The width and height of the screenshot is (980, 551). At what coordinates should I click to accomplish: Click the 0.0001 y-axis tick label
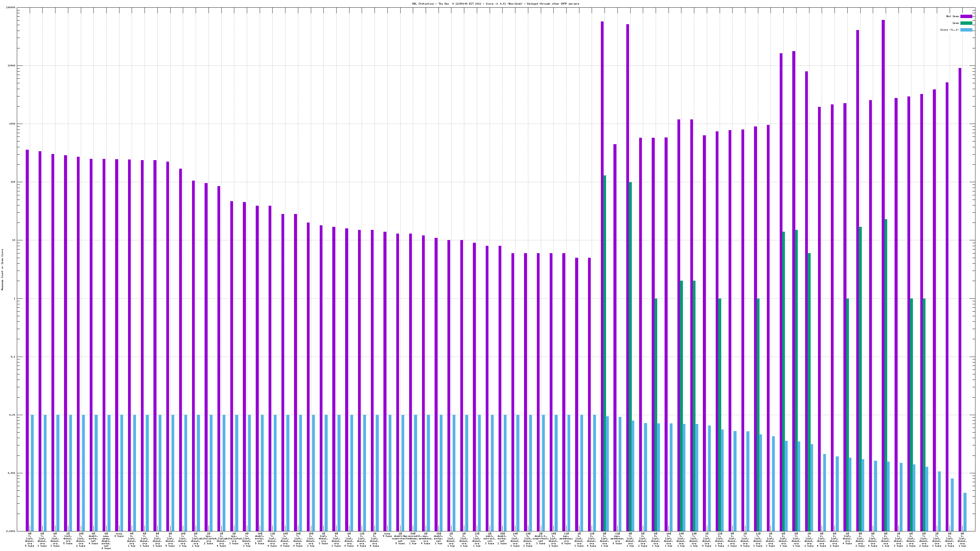pyautogui.click(x=11, y=531)
